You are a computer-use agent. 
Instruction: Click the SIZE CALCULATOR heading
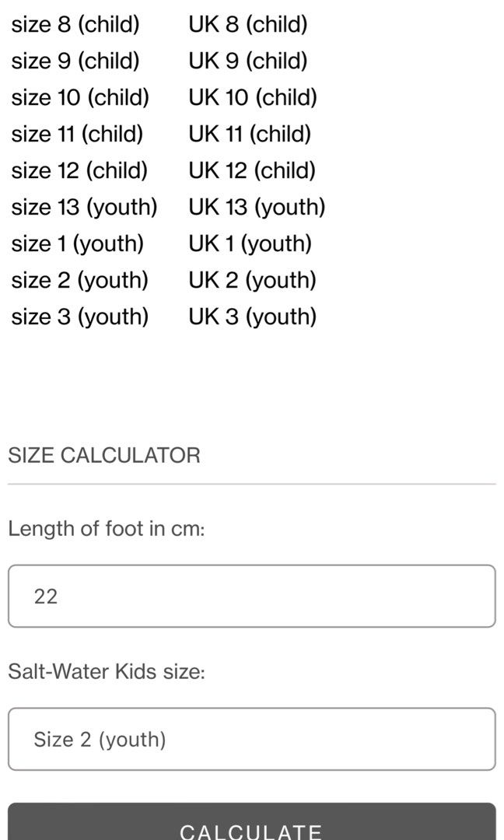tap(104, 455)
